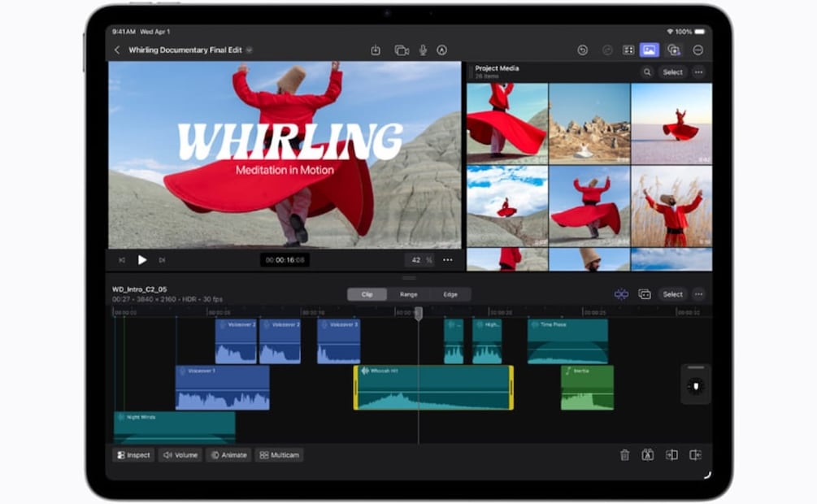
Task: Tap the back arrow to exit project
Action: [x=117, y=50]
